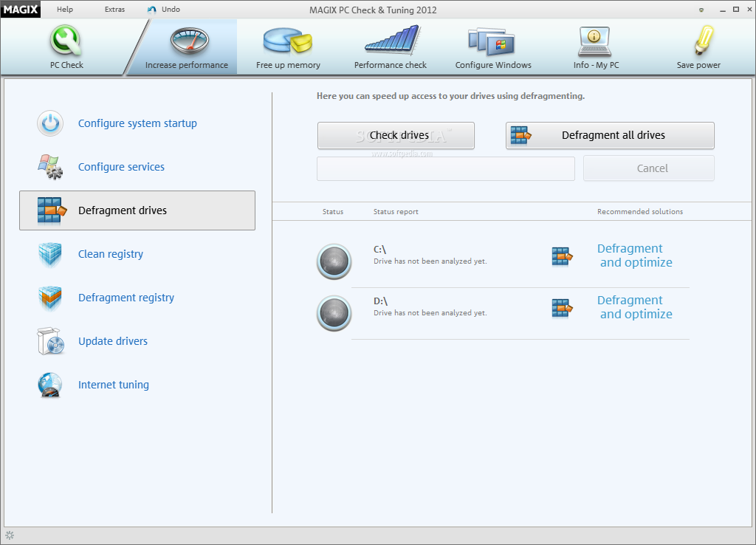Click the Defragment registry cube icon
This screenshot has height=545, width=756.
[50, 298]
